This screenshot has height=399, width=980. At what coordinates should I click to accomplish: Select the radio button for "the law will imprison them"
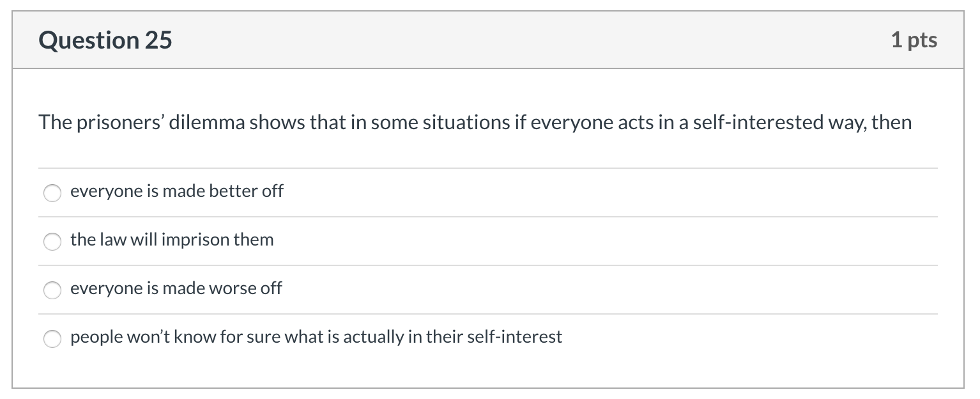(52, 242)
